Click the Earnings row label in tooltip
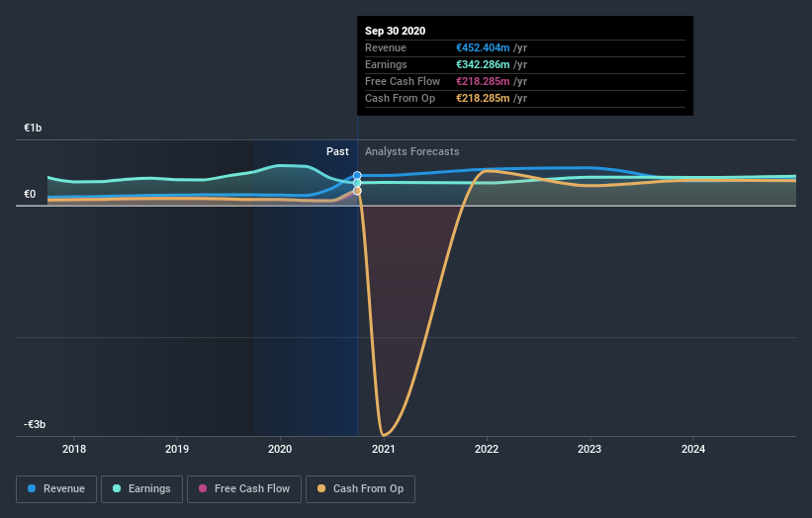This screenshot has height=518, width=812. 386,64
